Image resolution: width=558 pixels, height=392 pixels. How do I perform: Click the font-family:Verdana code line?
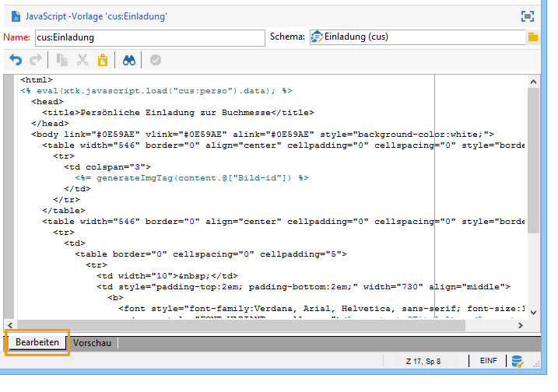tap(321, 309)
